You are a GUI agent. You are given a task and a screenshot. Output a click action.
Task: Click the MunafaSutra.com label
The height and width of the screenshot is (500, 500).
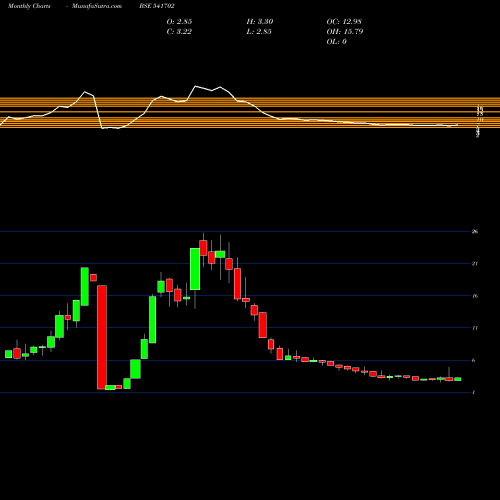[97, 6]
